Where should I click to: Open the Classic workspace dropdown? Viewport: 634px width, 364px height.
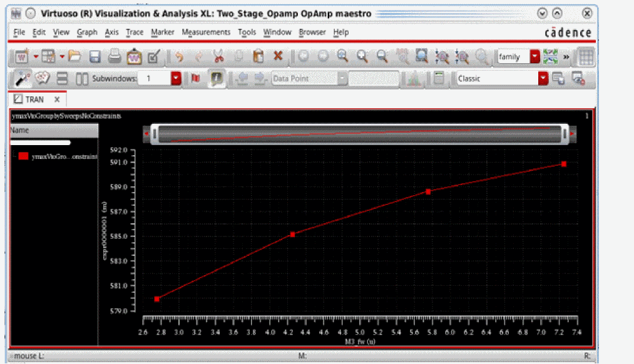pos(543,78)
